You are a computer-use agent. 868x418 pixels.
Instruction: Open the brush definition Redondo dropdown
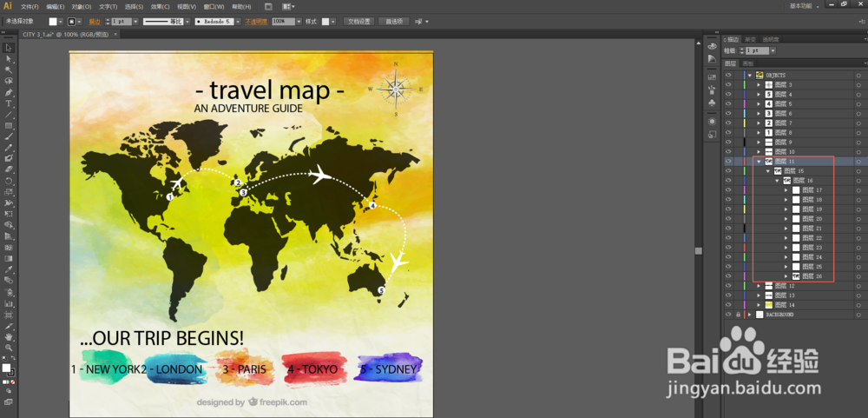tap(238, 22)
